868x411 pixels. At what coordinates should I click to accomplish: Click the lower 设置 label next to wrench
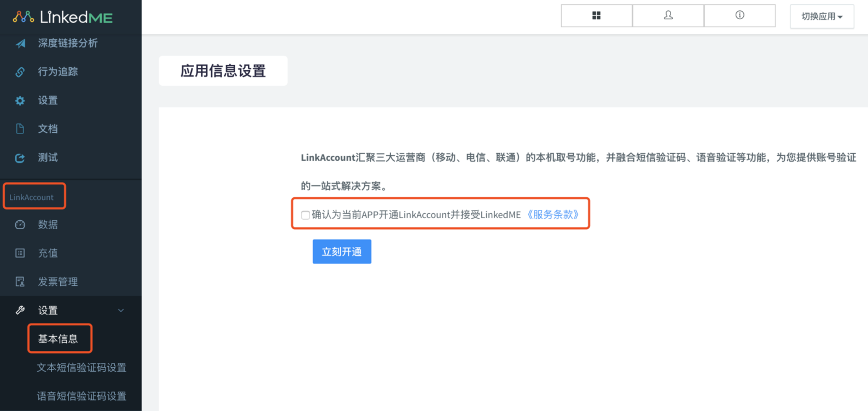48,310
